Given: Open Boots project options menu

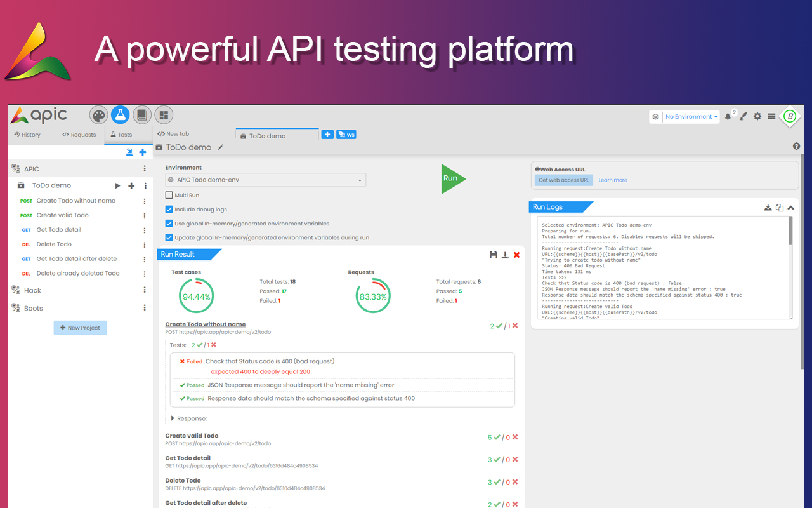Looking at the screenshot, I should pyautogui.click(x=145, y=308).
